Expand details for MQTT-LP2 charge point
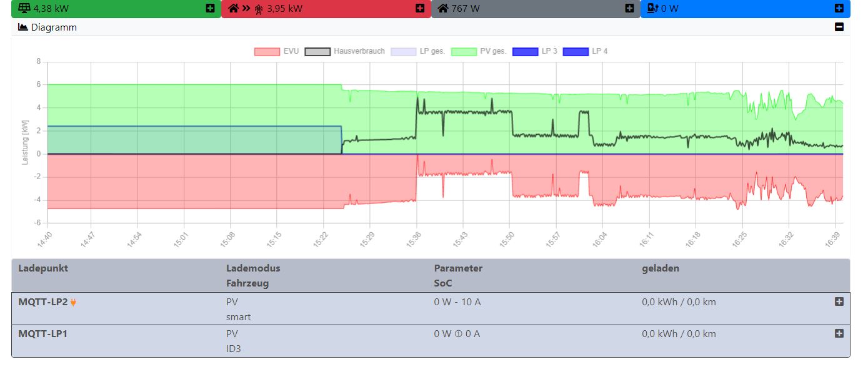The width and height of the screenshot is (868, 377). [x=839, y=301]
